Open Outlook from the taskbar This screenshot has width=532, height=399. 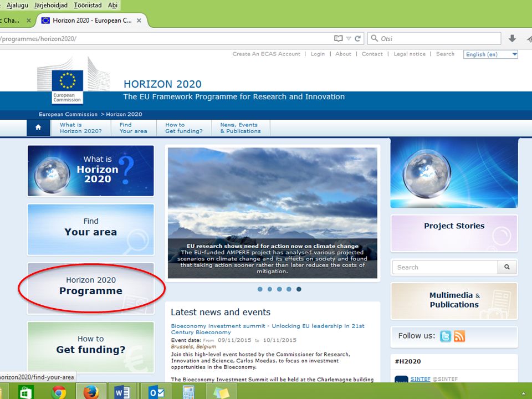pos(156,393)
